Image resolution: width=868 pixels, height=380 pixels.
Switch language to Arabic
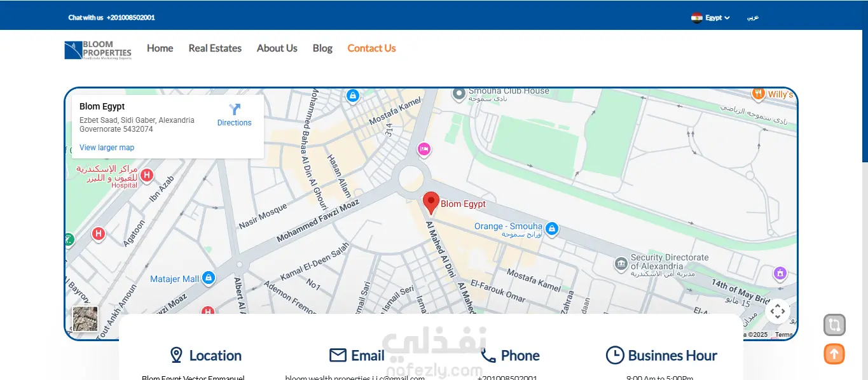click(753, 18)
